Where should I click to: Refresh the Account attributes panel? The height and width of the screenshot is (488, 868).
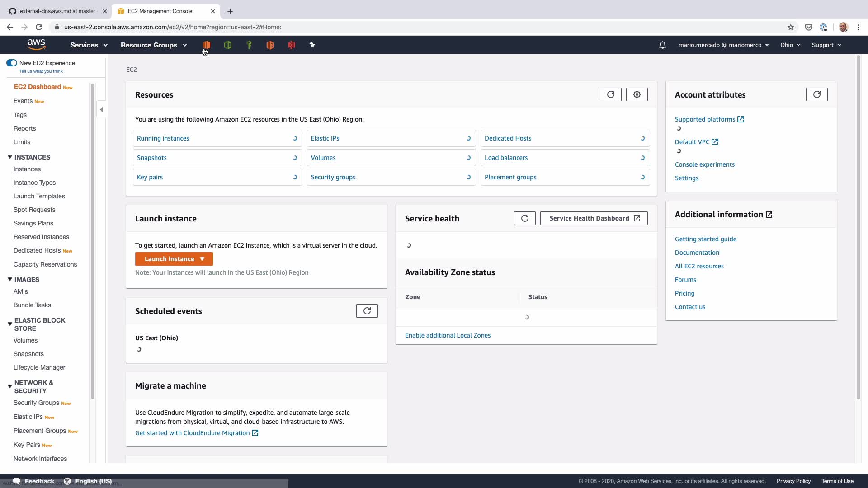pyautogui.click(x=816, y=94)
